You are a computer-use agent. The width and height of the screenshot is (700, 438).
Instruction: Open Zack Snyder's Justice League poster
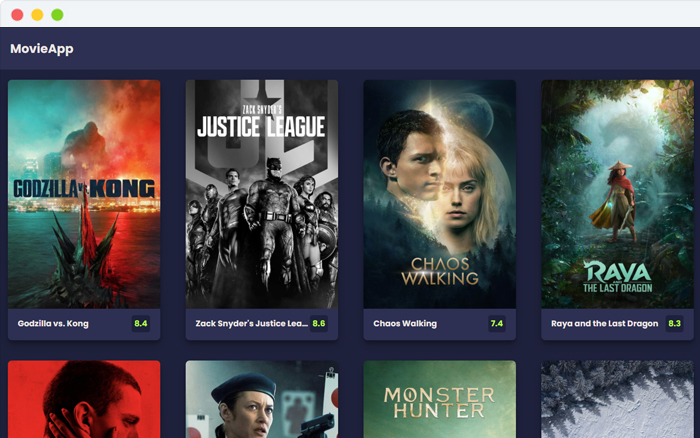[x=262, y=194]
